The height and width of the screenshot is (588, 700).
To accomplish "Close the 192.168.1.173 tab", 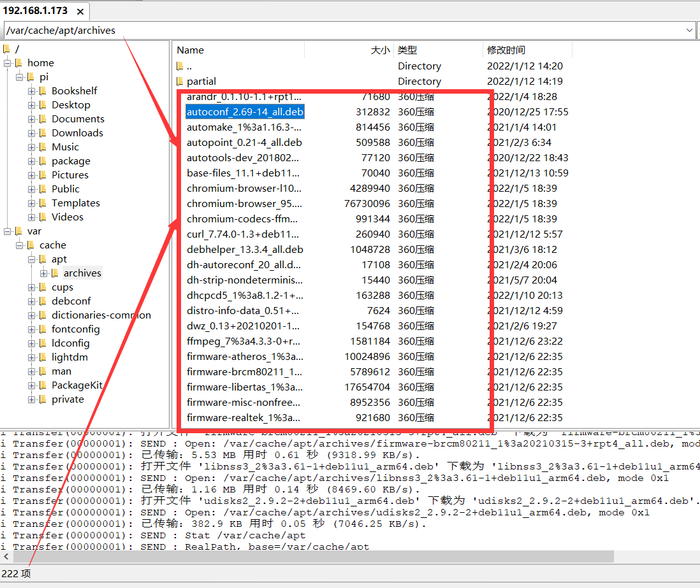I will click(79, 11).
